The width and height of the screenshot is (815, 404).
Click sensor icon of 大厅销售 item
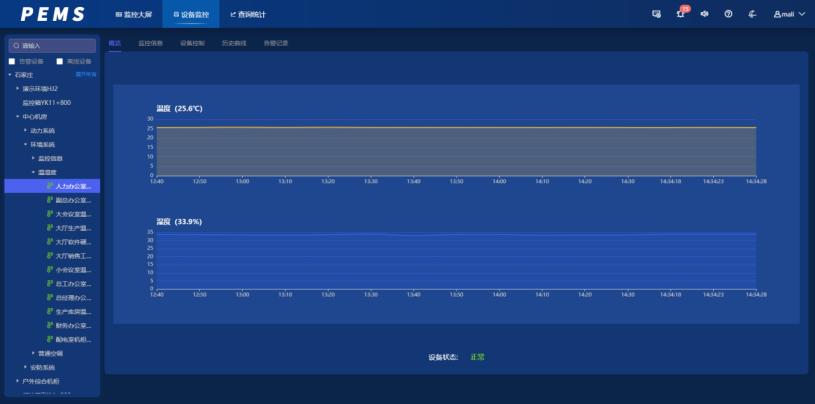point(50,256)
